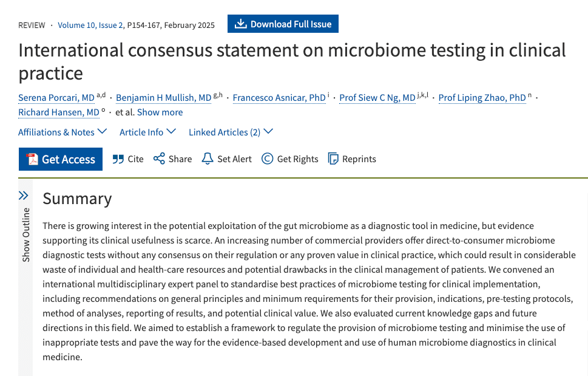Screen dimensions: 588x376
Task: Click the Get Rights copyright icon
Action: click(267, 159)
